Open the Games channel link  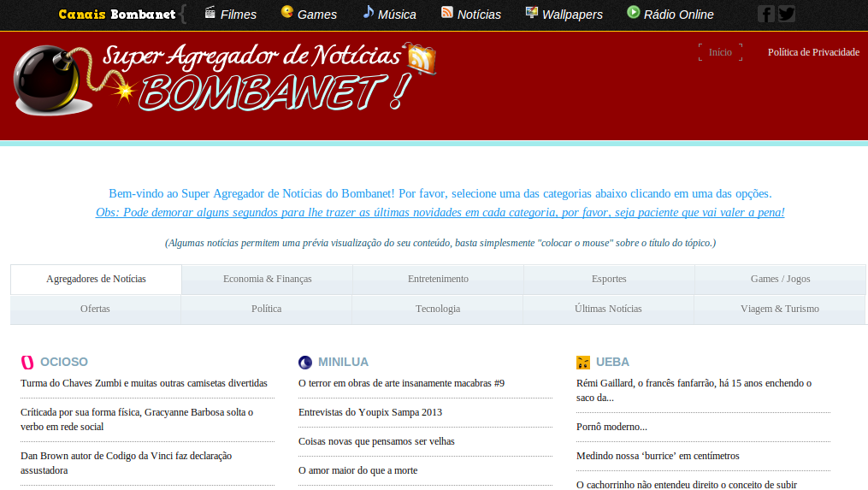click(x=316, y=15)
